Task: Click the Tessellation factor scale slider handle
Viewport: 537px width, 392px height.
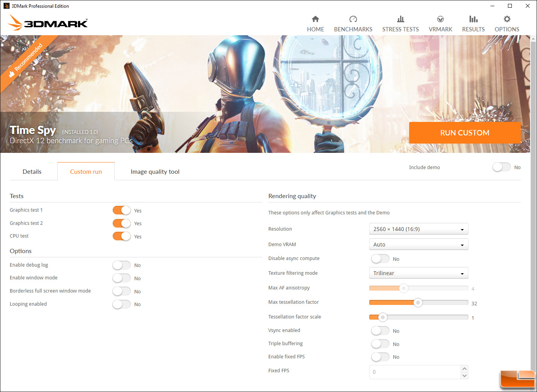Action: [x=382, y=317]
